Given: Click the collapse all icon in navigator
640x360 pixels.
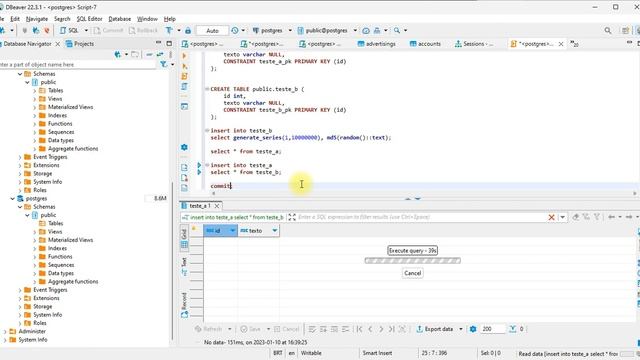Looking at the screenshot, I should coord(149,54).
